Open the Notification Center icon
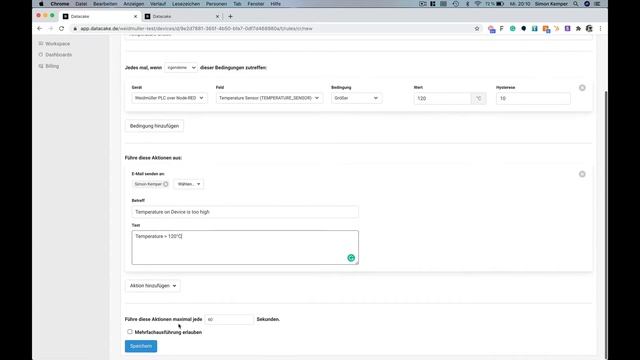 coord(597,4)
